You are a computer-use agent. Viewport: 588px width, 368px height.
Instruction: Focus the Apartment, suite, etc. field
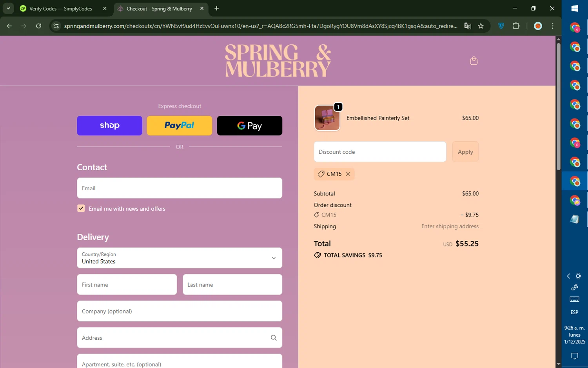point(180,361)
